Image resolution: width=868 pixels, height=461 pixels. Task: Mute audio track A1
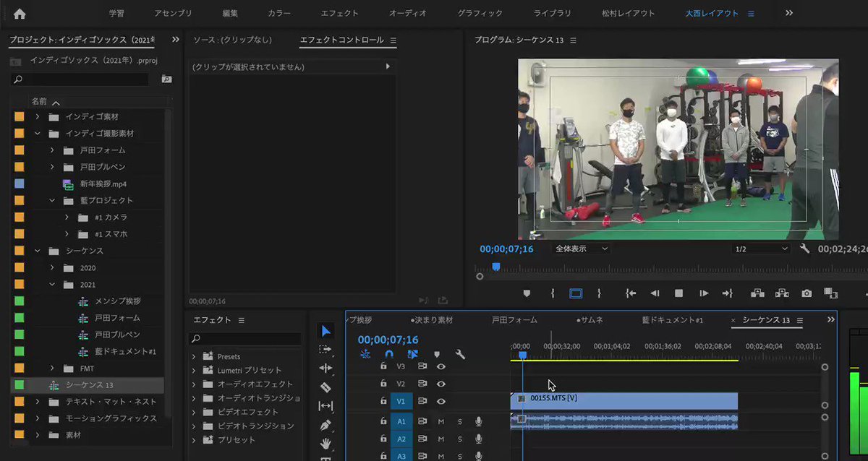click(x=441, y=421)
